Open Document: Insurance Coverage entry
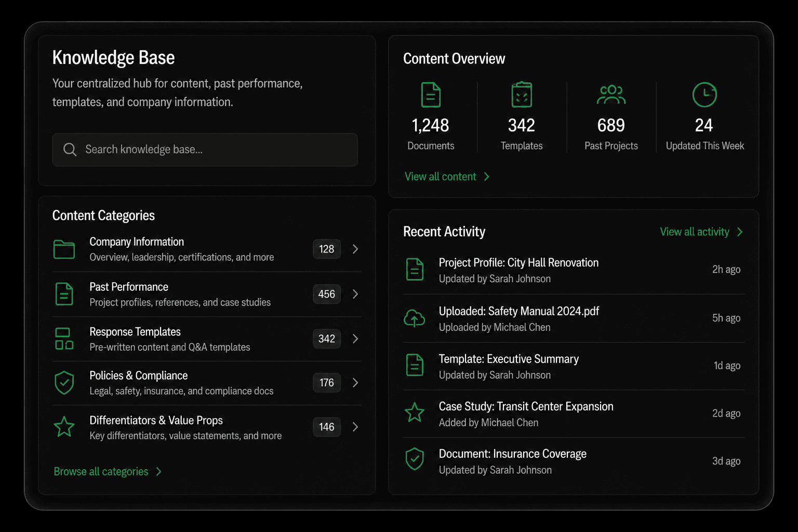Screen dimensions: 798x532 point(574,461)
